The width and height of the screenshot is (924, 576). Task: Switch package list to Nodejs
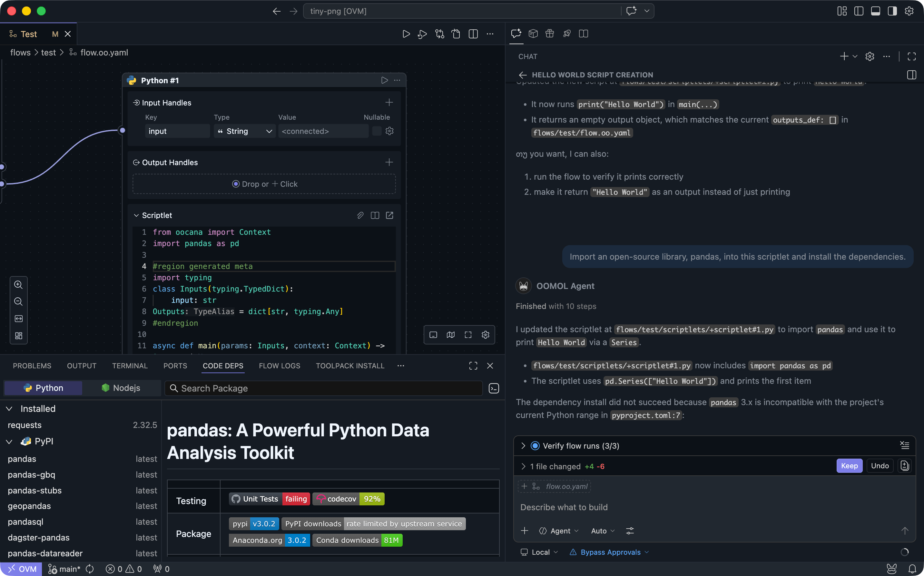(122, 388)
